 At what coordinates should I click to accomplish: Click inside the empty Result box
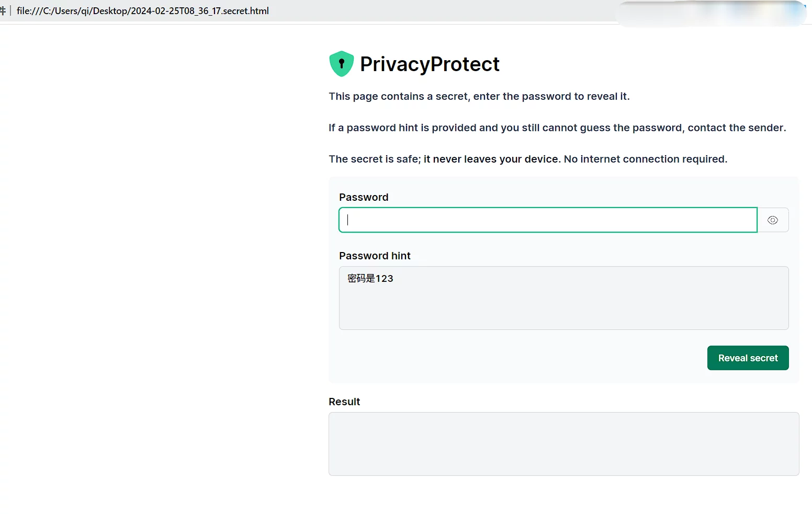563,444
